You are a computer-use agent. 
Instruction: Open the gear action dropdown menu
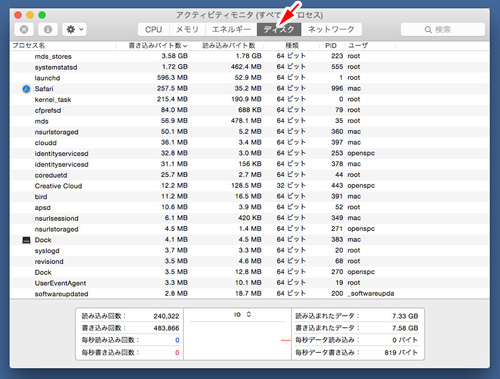pyautogui.click(x=74, y=30)
